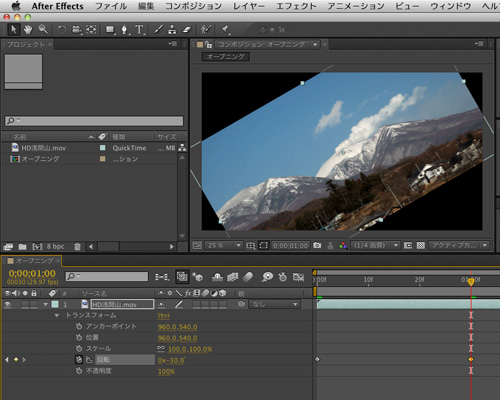Click the リセット transform reset link
The width and height of the screenshot is (500, 400).
(x=163, y=316)
